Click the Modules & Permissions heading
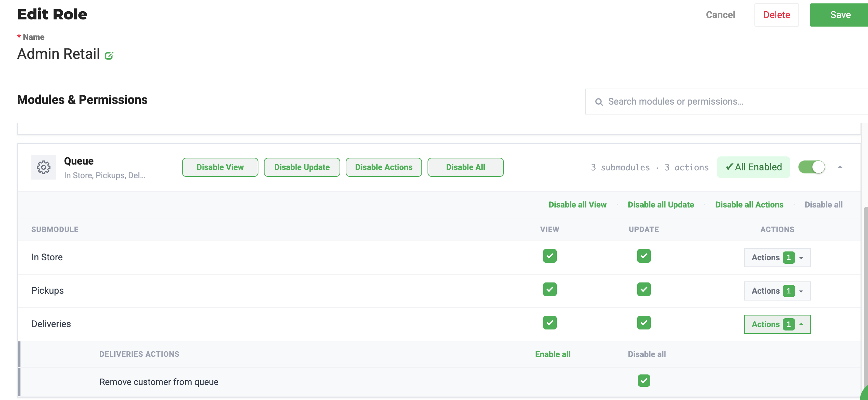Image resolution: width=868 pixels, height=400 pixels. coord(82,100)
